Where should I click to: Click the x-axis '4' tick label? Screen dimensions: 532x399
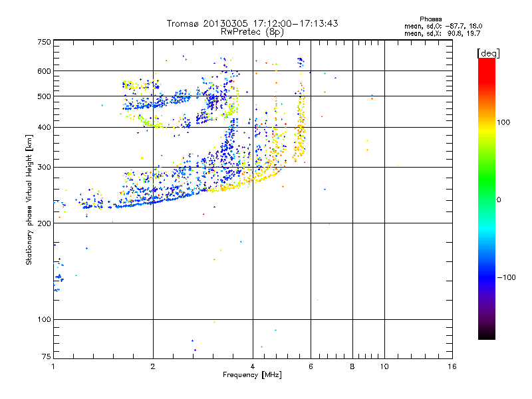(x=253, y=366)
